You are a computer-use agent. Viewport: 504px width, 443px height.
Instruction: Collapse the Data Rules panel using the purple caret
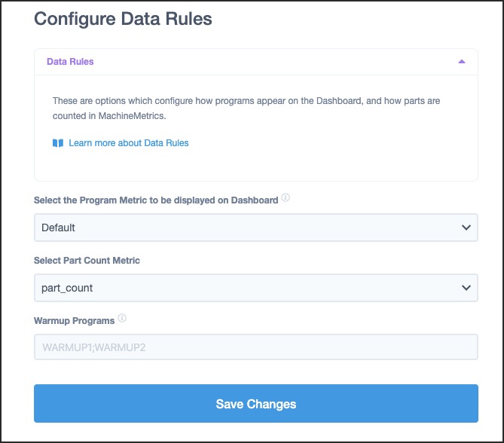coord(462,62)
